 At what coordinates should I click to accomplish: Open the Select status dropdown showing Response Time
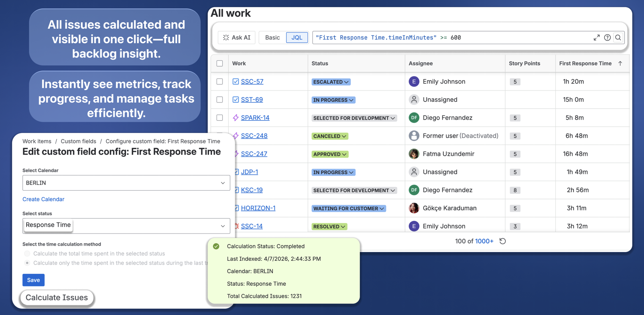click(126, 226)
